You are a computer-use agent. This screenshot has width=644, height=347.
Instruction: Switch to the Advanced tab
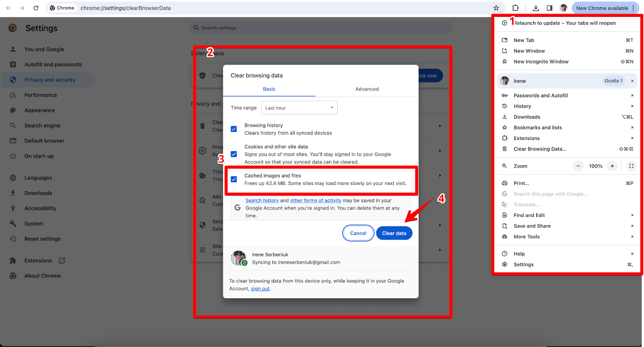pyautogui.click(x=367, y=89)
